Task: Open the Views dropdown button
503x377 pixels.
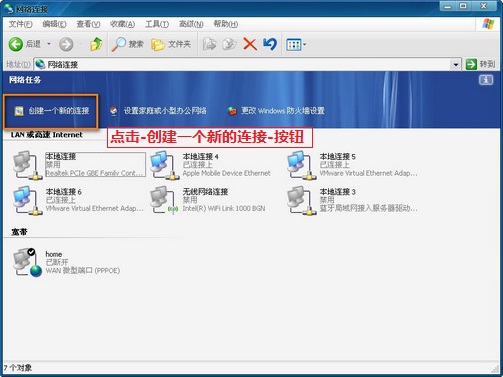Action: [296, 44]
